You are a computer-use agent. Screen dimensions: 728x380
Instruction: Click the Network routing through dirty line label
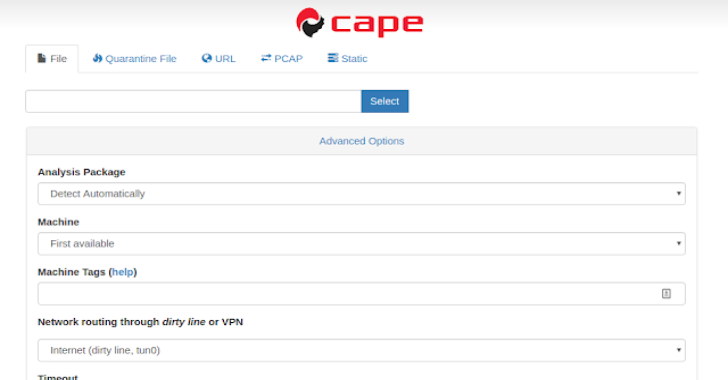point(140,322)
